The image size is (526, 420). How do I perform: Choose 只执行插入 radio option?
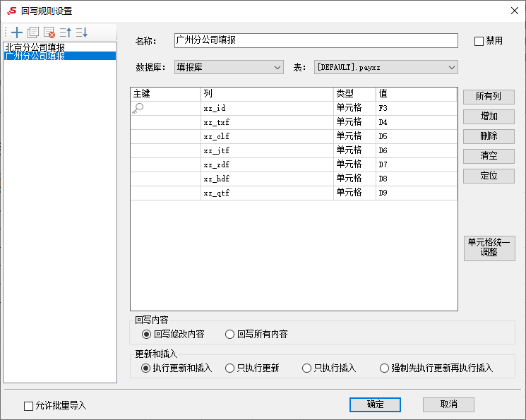pos(306,368)
